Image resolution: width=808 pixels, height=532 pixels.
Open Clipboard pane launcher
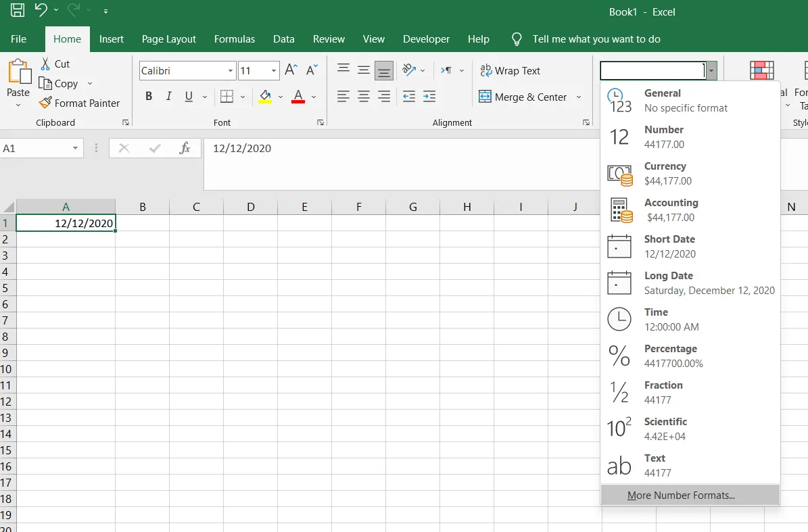125,122
